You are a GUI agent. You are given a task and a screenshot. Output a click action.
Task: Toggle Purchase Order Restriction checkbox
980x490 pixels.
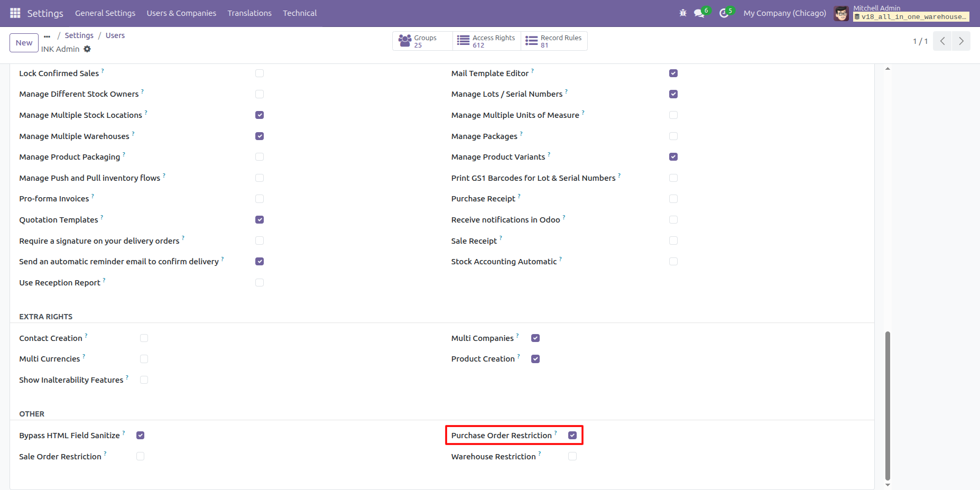[x=572, y=435]
